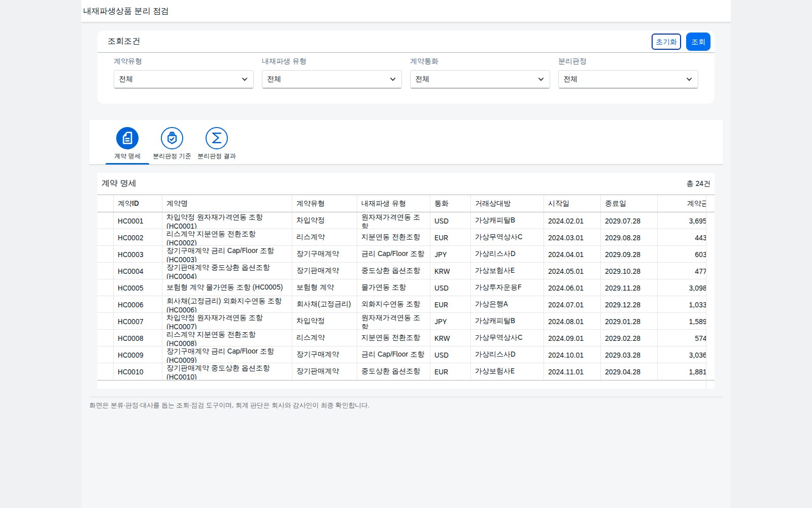812x508 pixels.
Task: Click the JPY currency cell for HC0003
Action: [450, 255]
